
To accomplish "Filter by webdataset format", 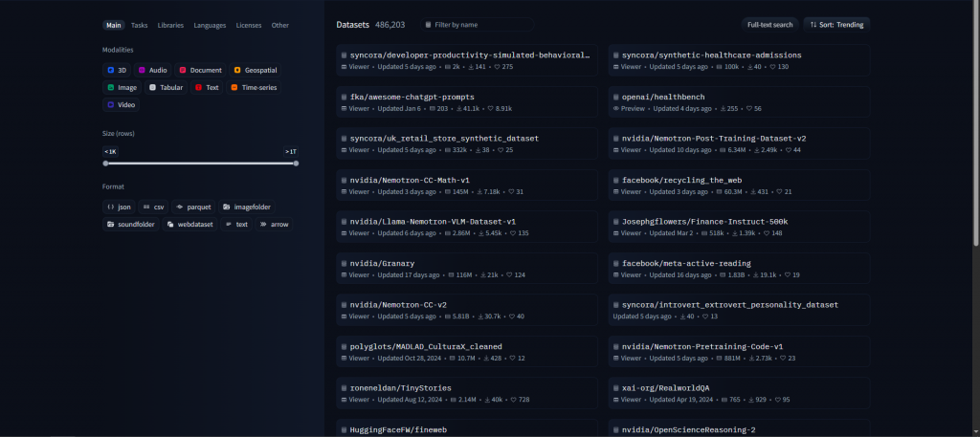I will click(190, 224).
